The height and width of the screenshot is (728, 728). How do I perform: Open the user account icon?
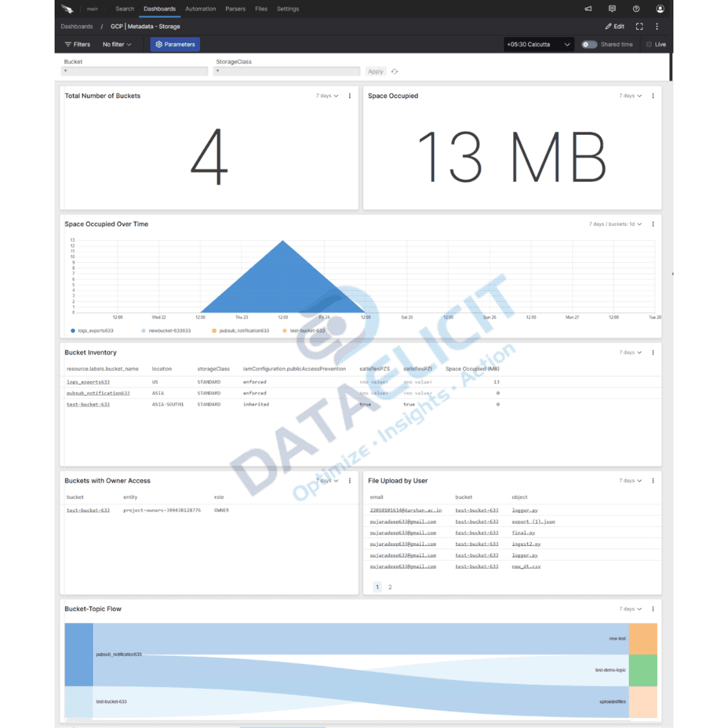[660, 9]
